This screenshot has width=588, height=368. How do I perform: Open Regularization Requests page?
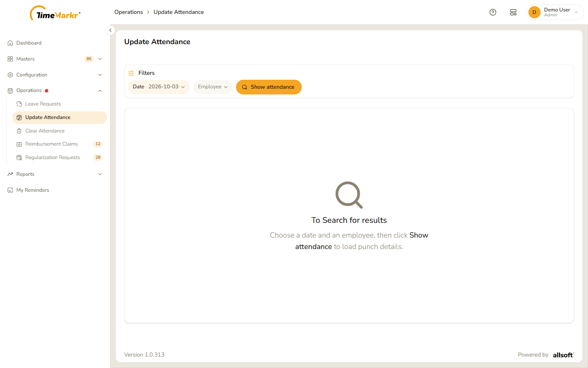tap(60, 157)
